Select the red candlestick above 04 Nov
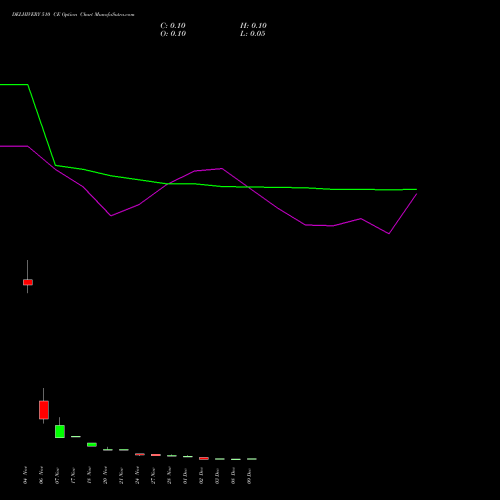This screenshot has width=500, height=500. coord(28,282)
